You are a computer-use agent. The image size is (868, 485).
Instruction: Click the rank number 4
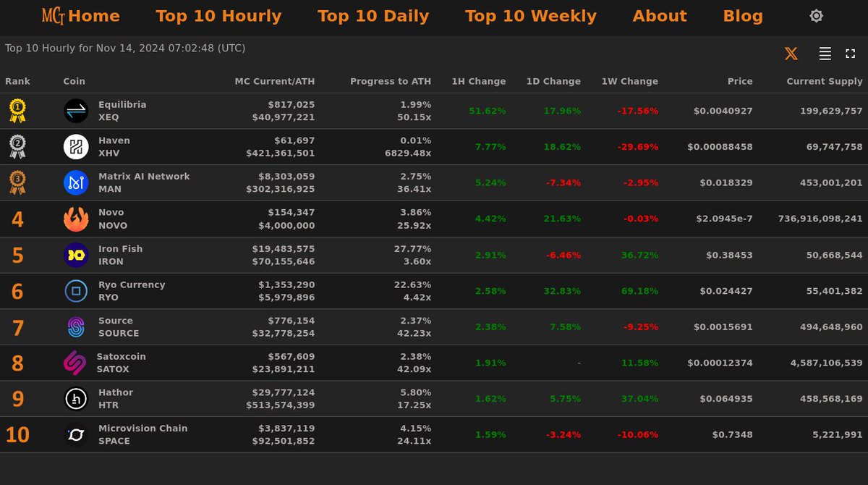tap(17, 219)
